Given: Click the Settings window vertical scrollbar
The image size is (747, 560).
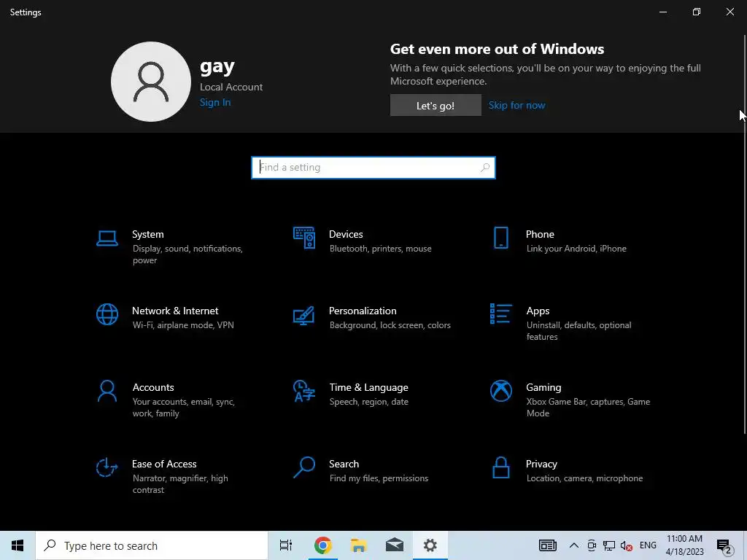Looking at the screenshot, I should click(745, 233).
